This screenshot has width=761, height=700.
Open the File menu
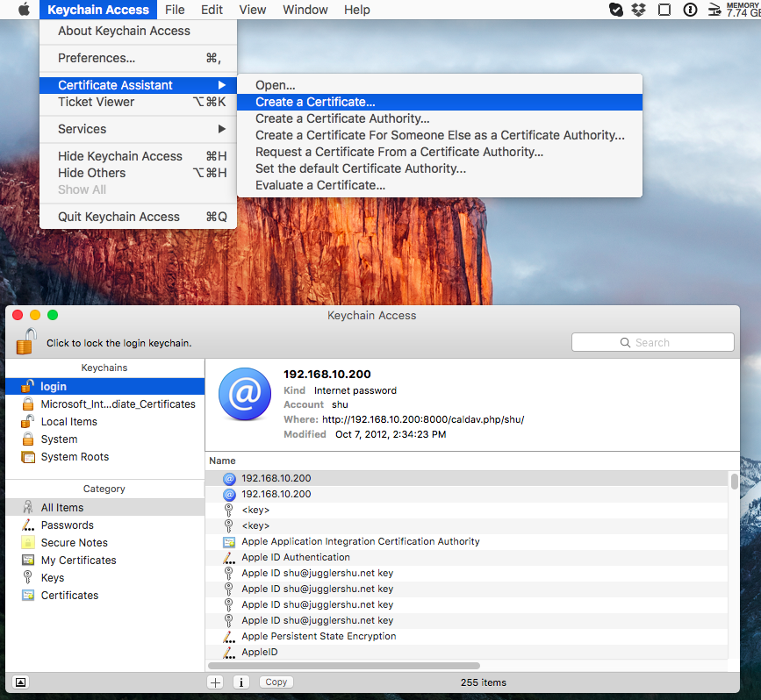click(175, 10)
